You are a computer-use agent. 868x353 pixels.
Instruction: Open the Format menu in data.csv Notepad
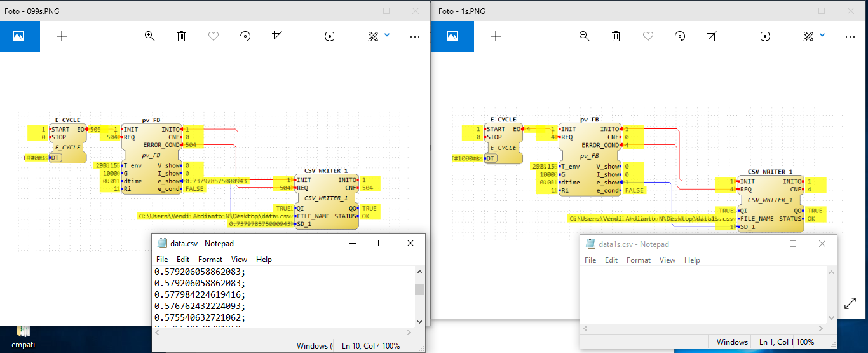[210, 259]
